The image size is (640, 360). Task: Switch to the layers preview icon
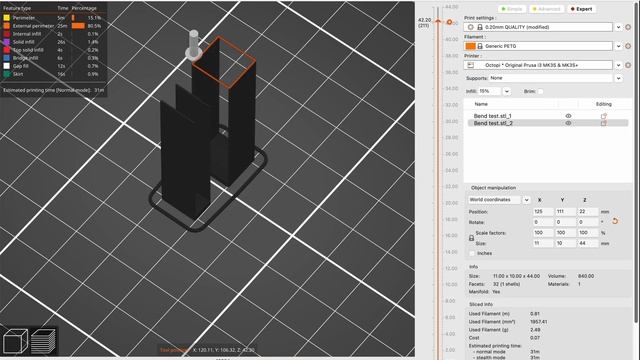click(43, 341)
